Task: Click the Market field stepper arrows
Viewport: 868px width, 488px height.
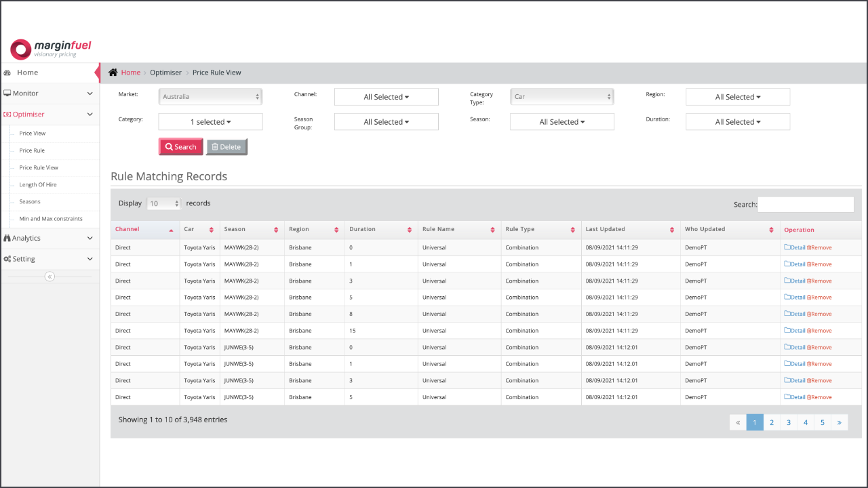Action: [257, 96]
